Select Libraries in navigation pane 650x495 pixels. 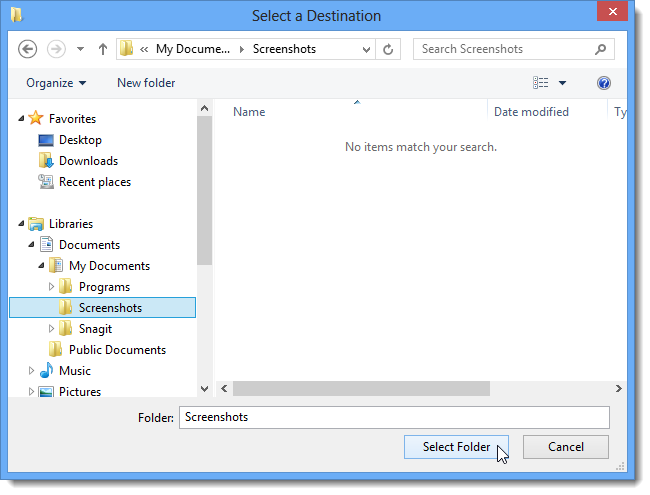pyautogui.click(x=71, y=224)
